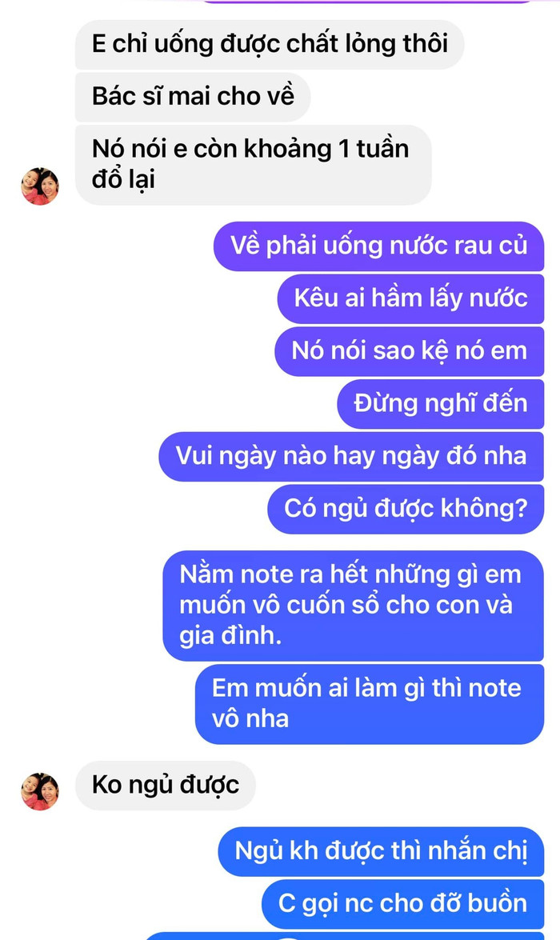Select 'Em muốn ai làm gì thì note' bubble
The image size is (560, 940).
(370, 704)
